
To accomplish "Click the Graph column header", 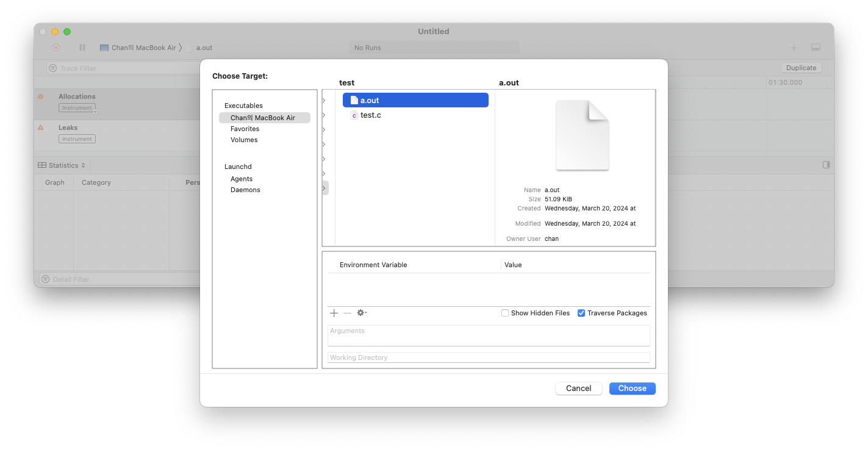I will [x=55, y=182].
